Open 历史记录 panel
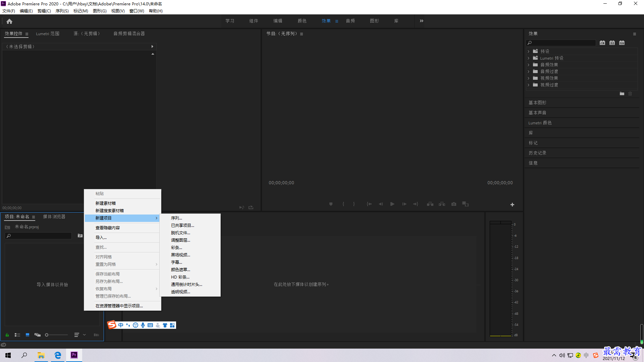This screenshot has width=644, height=362. click(537, 153)
